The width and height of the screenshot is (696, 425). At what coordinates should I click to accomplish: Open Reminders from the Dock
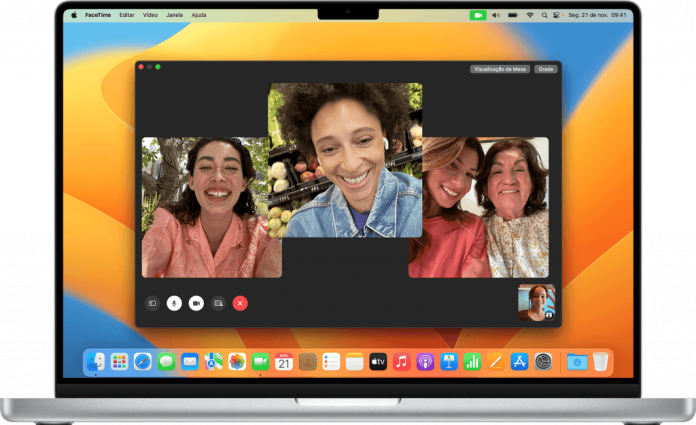tap(331, 362)
